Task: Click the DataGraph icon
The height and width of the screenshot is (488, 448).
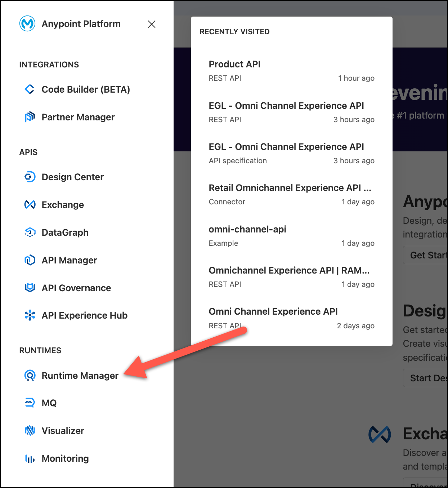Action: click(x=30, y=232)
